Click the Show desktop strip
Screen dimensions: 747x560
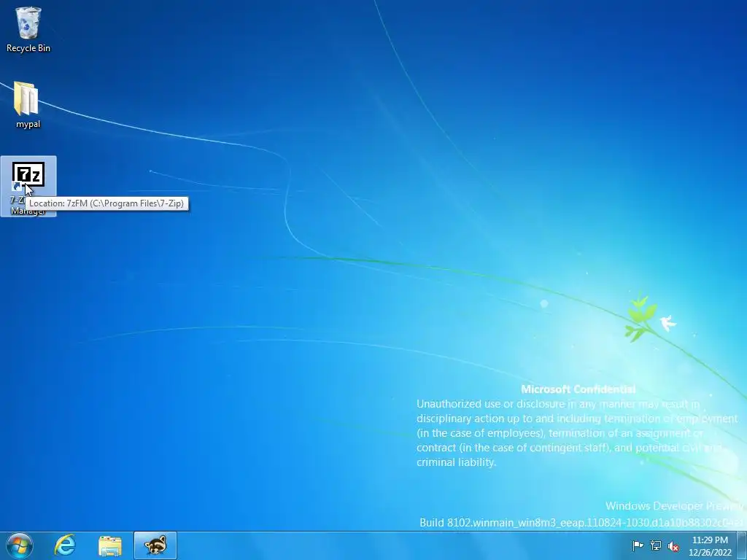point(742,545)
